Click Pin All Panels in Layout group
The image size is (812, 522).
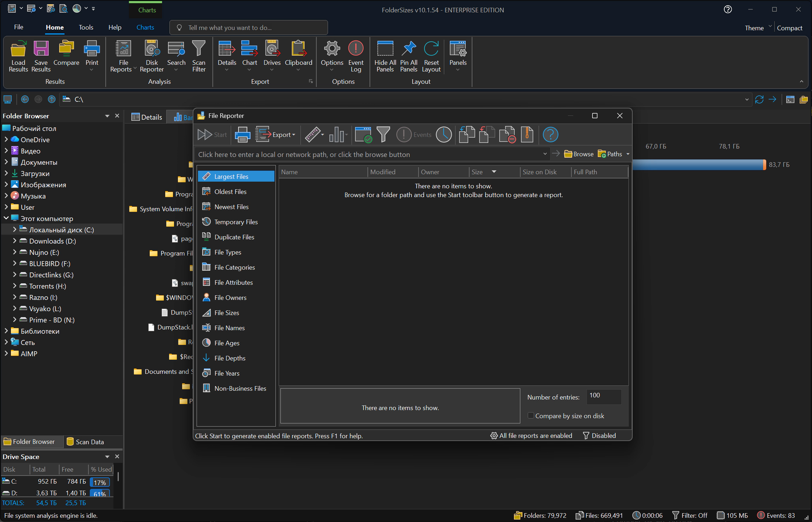[x=409, y=56]
